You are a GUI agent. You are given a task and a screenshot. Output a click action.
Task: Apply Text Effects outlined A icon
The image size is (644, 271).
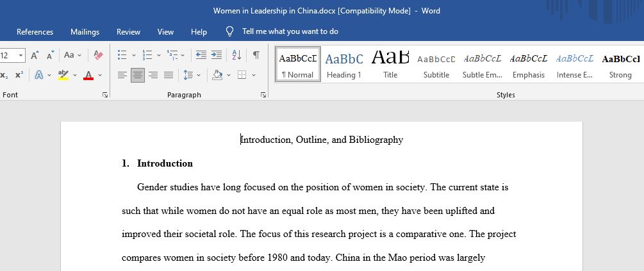39,75
